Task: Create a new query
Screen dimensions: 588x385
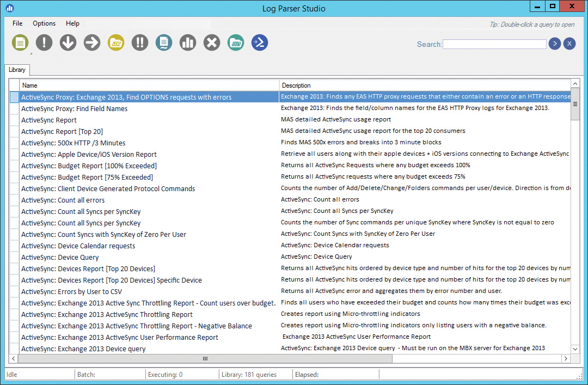Action: (x=20, y=42)
